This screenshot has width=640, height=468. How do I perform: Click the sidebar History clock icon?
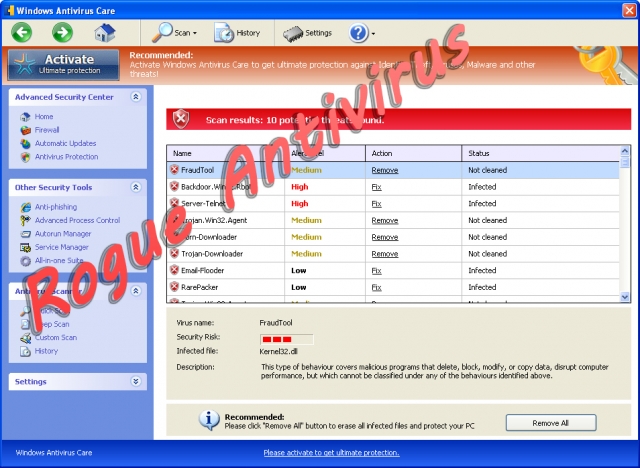pos(25,351)
